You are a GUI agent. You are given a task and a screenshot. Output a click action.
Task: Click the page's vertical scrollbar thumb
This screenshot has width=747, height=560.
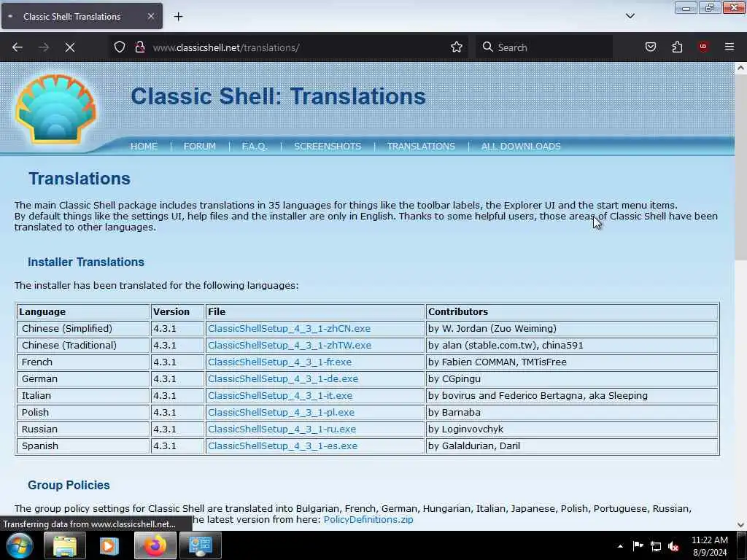pos(741,168)
